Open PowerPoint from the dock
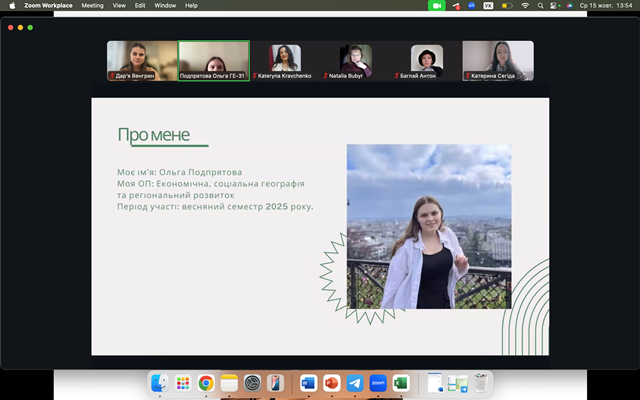 point(332,383)
